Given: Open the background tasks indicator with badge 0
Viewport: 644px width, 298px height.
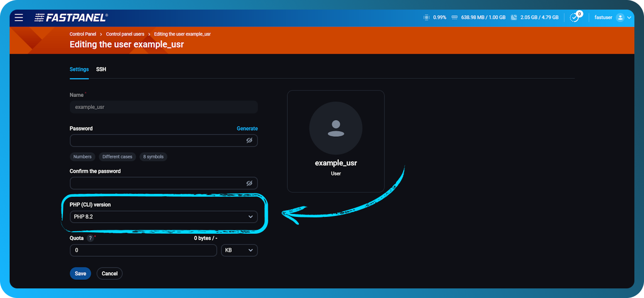Looking at the screenshot, I should [x=575, y=17].
